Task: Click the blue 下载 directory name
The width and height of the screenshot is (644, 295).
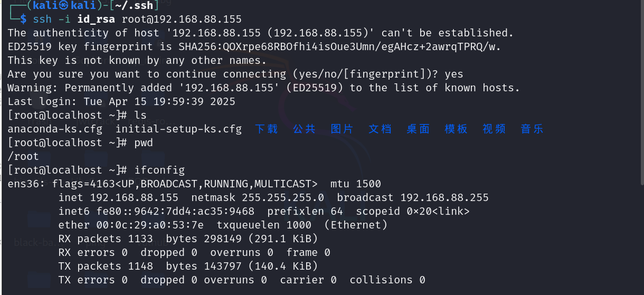Action: pos(267,129)
